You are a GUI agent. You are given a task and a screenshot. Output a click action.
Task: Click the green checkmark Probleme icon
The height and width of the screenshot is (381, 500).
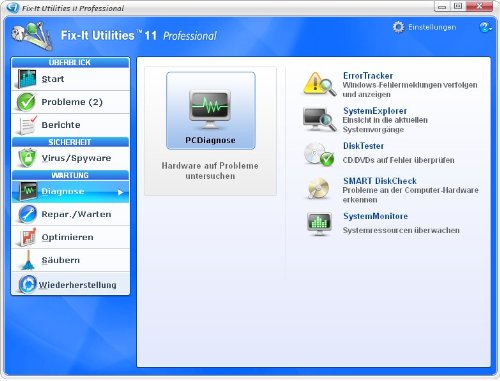click(x=26, y=102)
